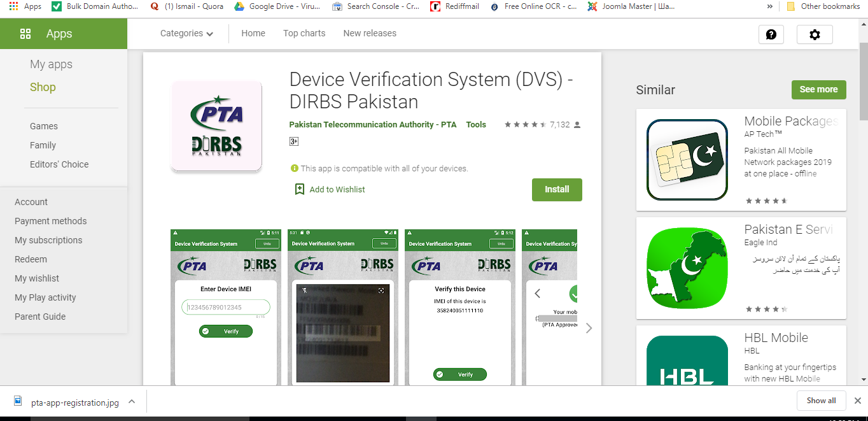This screenshot has height=421, width=868.
Task: Open My wishlist in the sidebar
Action: pos(37,278)
